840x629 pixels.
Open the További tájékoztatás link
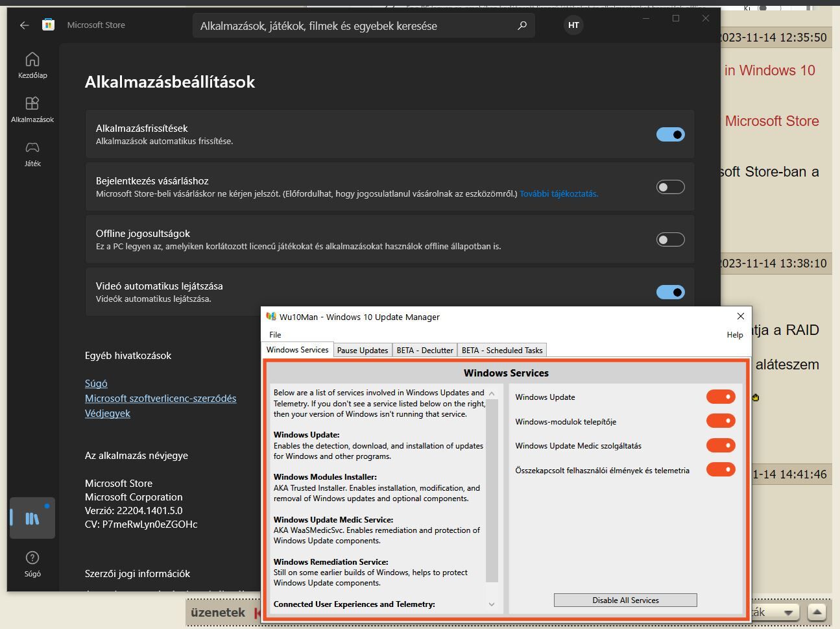558,193
